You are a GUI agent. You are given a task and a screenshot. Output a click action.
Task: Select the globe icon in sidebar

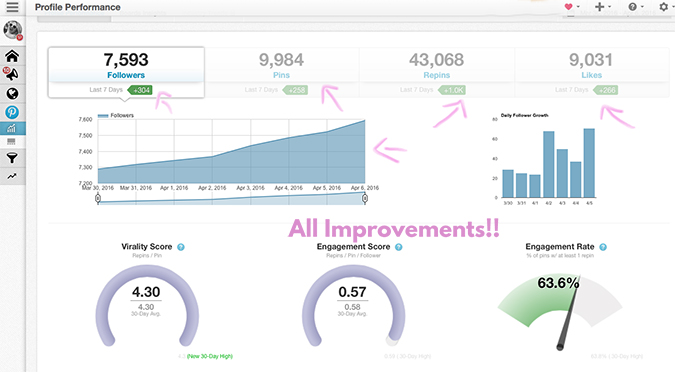(x=12, y=93)
